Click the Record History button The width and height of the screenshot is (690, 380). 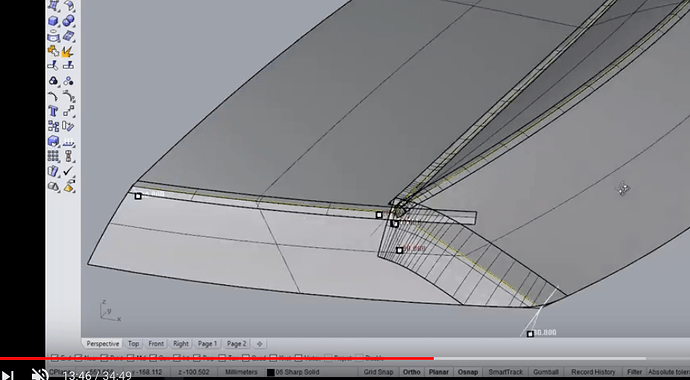(x=593, y=372)
